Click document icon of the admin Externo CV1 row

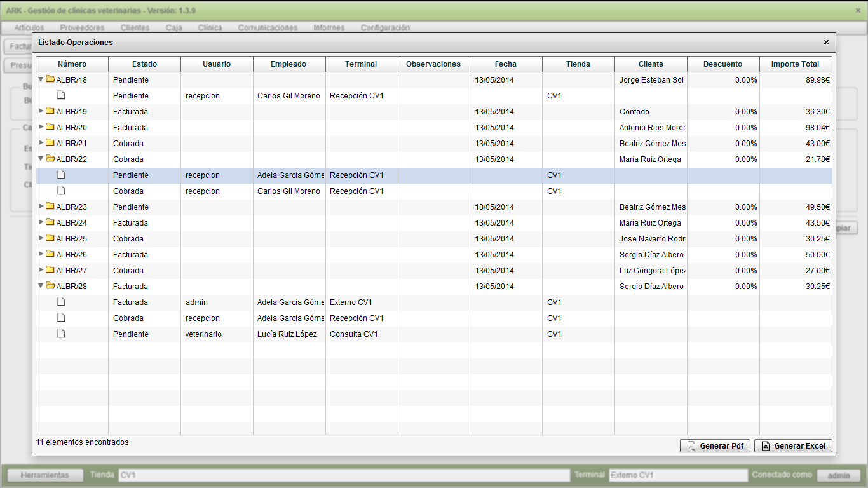[61, 302]
